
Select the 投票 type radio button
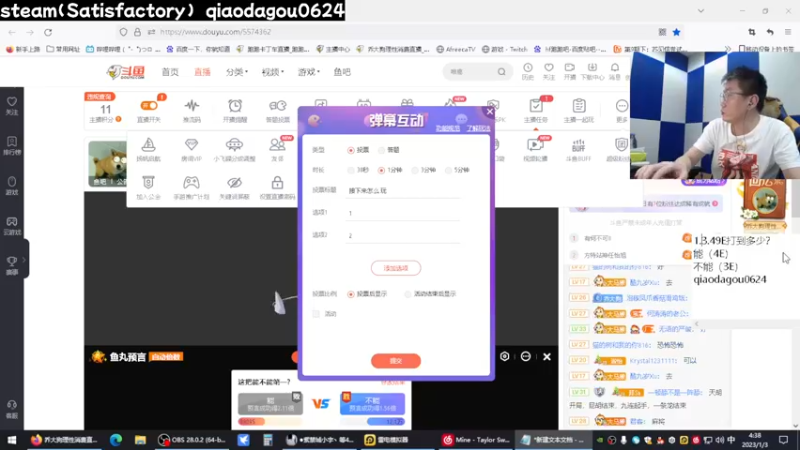[x=351, y=150]
